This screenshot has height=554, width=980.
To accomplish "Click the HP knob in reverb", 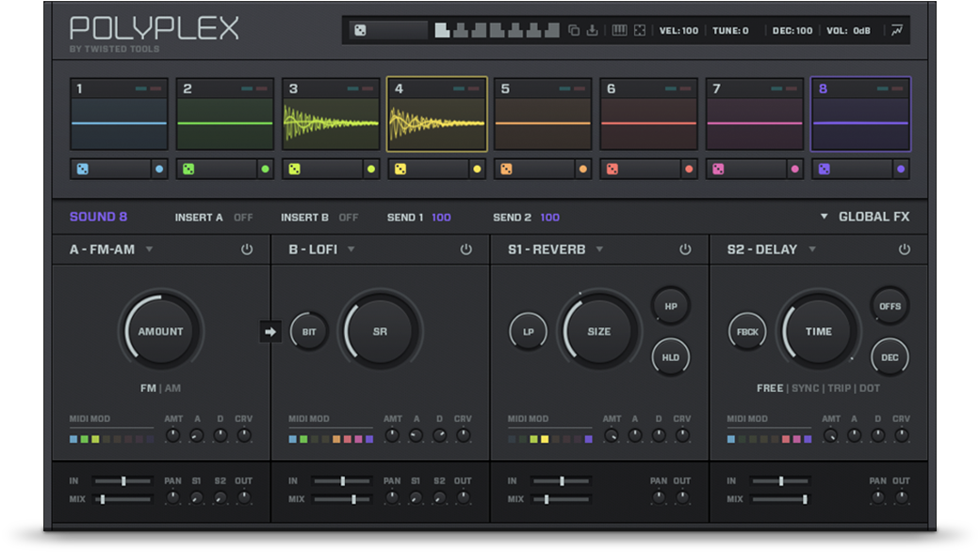I will [671, 306].
